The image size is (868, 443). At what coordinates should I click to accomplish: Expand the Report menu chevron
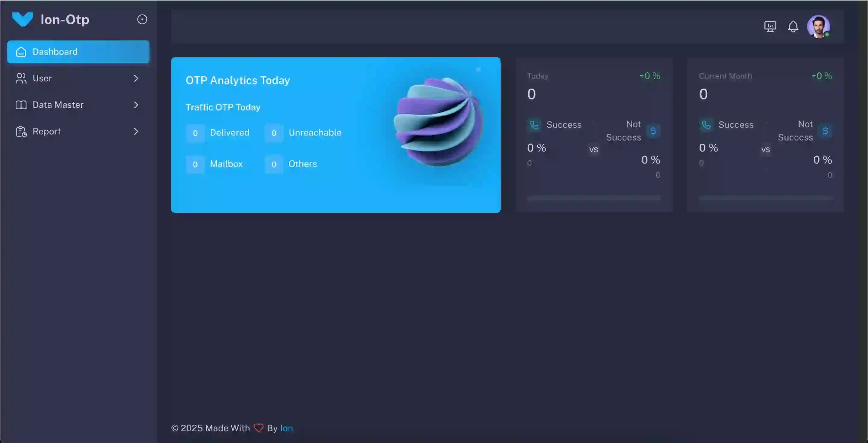(x=136, y=131)
